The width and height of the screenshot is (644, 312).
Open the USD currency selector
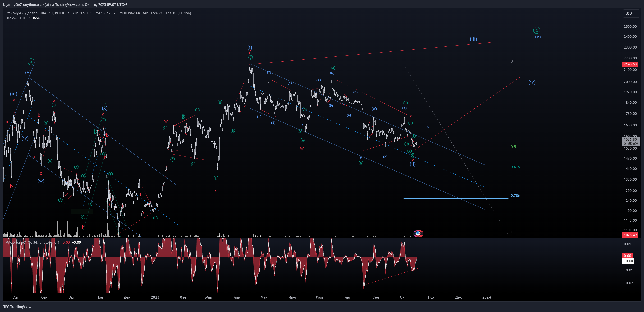pyautogui.click(x=631, y=13)
